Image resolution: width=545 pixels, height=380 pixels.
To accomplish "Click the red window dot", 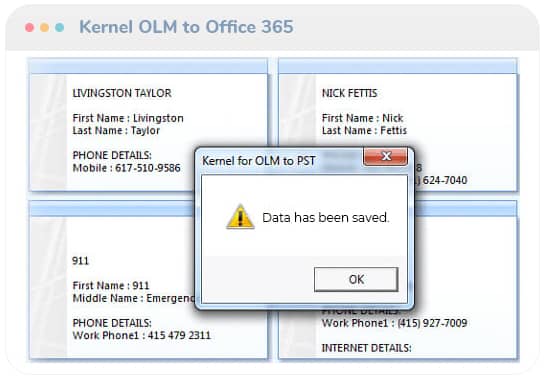I will point(30,27).
